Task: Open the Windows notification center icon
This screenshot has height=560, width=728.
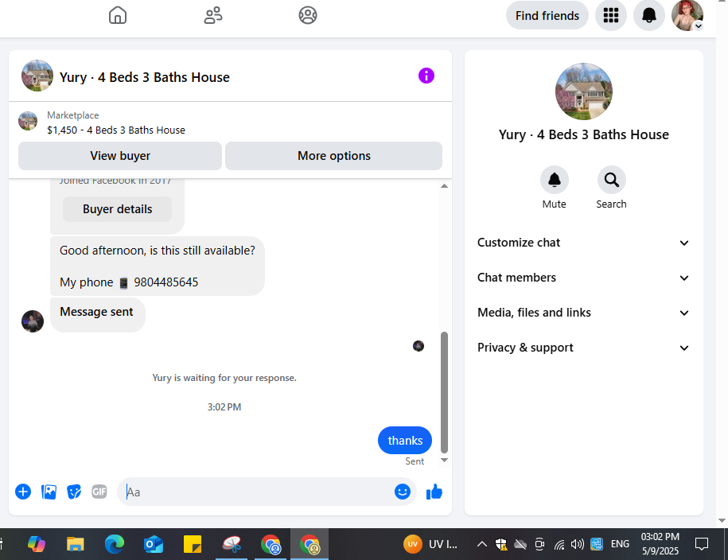Action: 701,544
